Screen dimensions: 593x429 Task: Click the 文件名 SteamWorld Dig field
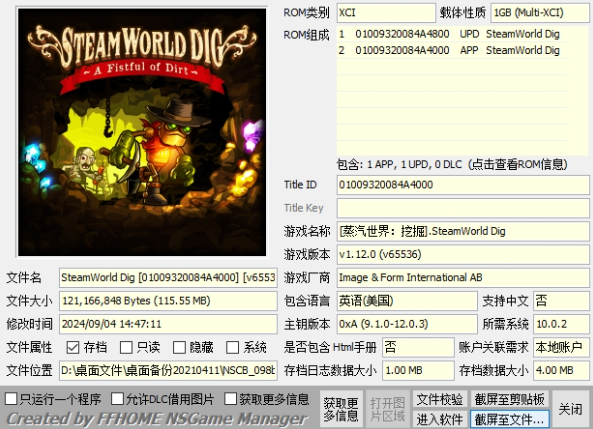tap(168, 278)
